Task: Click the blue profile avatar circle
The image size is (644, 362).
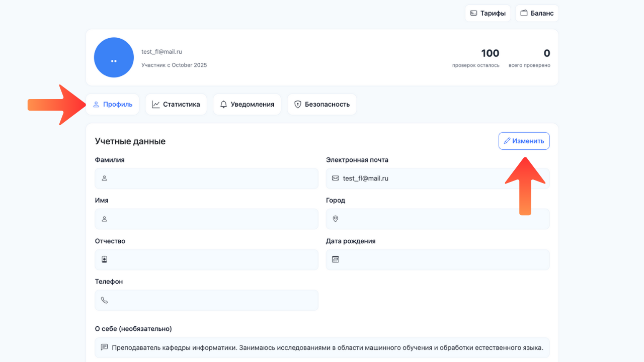Action: [114, 57]
